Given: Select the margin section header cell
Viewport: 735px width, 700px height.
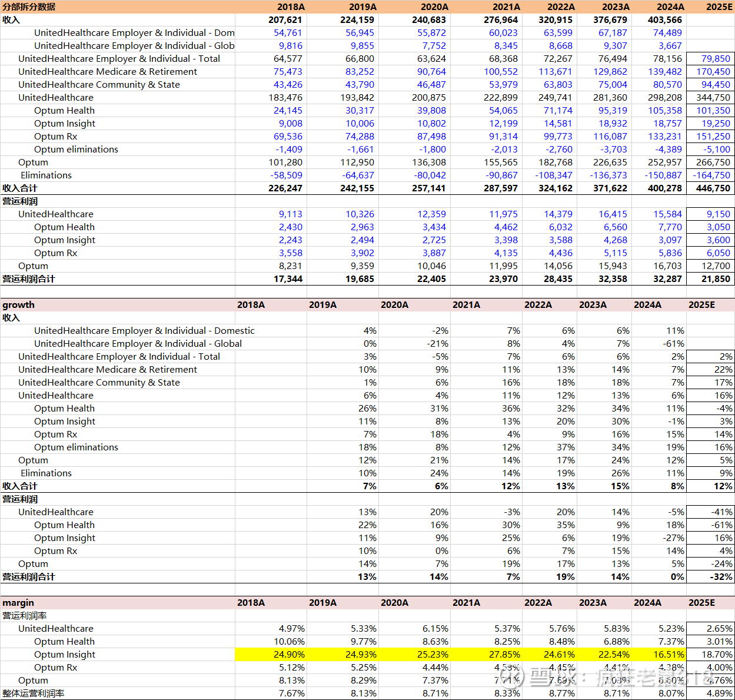Looking at the screenshot, I should (x=18, y=603).
